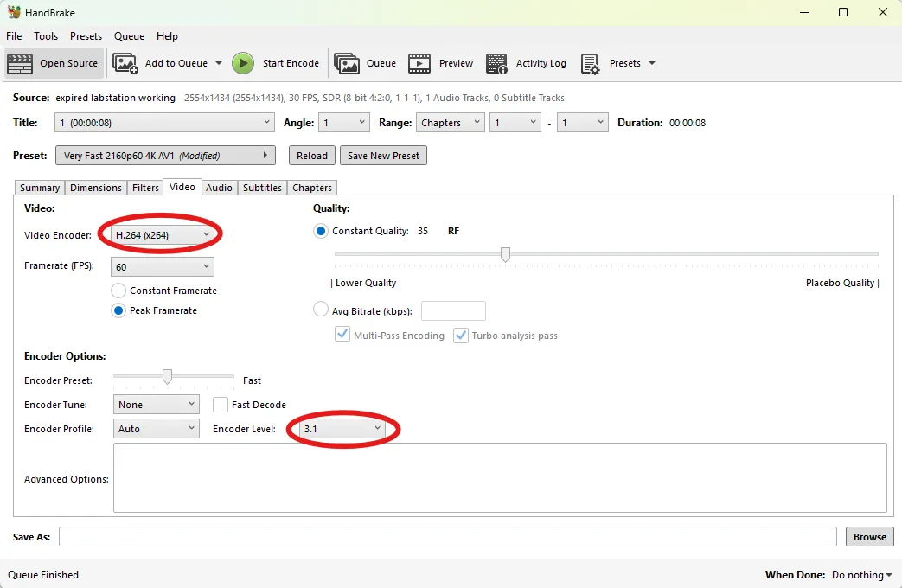Click the Queue Finished status text
This screenshot has width=902, height=588.
coord(43,575)
